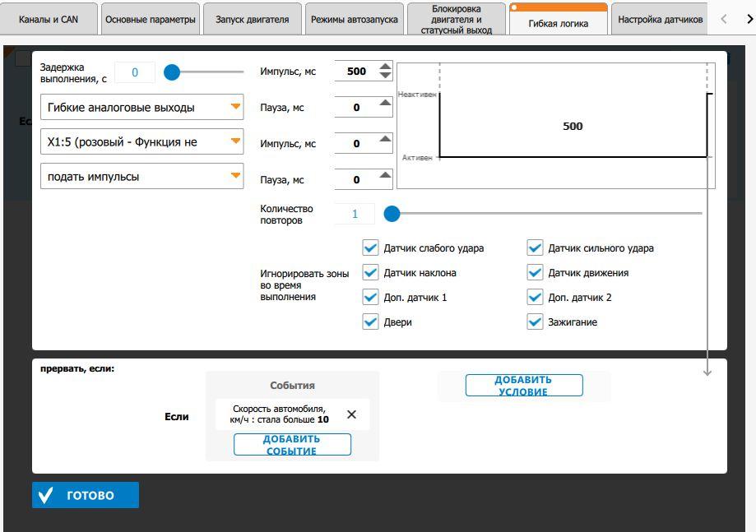Click the ГОТОВО button
The width and height of the screenshot is (756, 532).
tap(86, 495)
